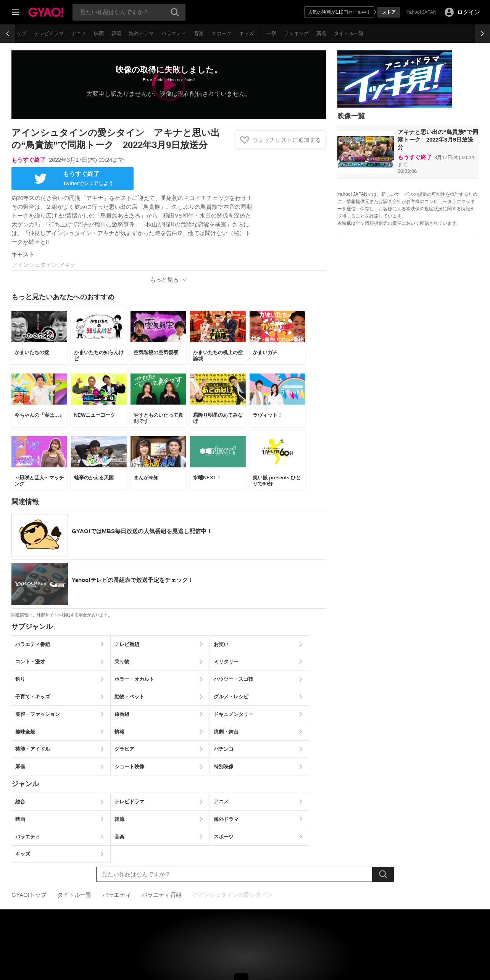
Task: Open the バラエティ番組 subgenre row
Action: [61, 644]
